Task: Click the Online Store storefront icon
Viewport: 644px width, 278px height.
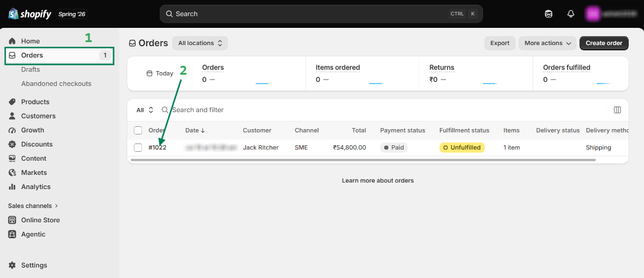Action: [x=12, y=220]
